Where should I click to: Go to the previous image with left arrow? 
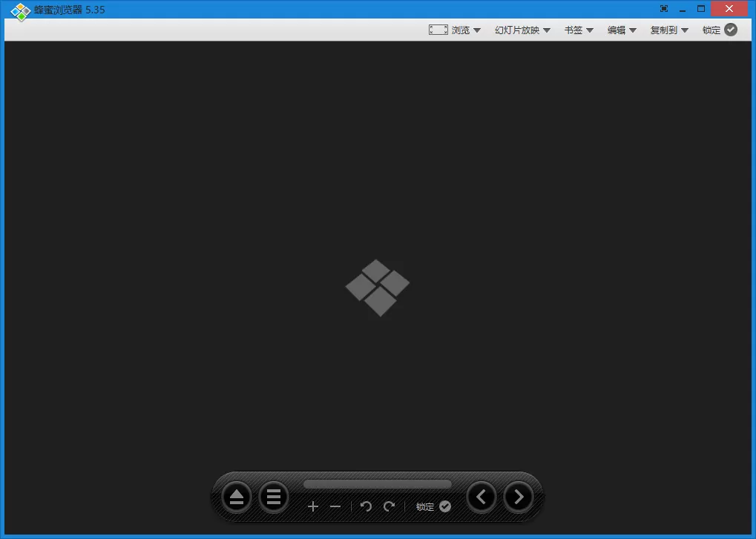(x=481, y=497)
